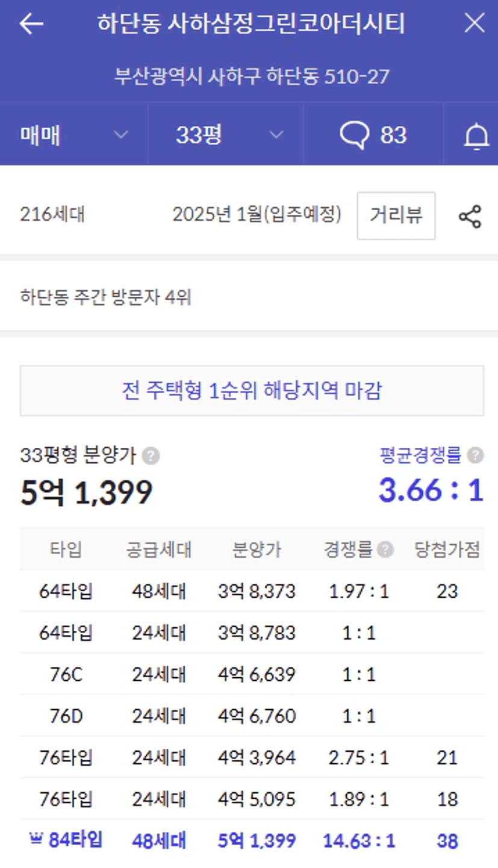Click the 타입 column header
The image size is (498, 868).
[x=66, y=550]
